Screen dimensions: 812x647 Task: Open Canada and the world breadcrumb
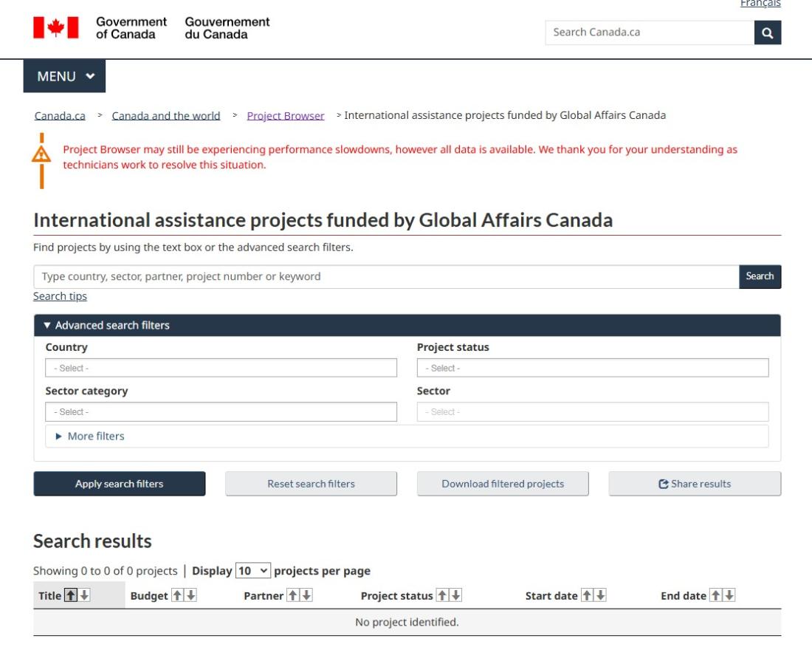pos(165,115)
